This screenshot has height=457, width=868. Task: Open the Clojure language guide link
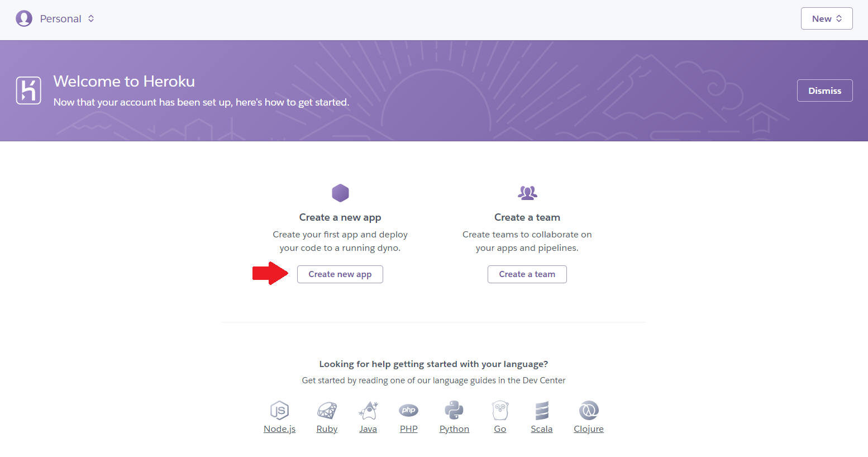pyautogui.click(x=589, y=429)
